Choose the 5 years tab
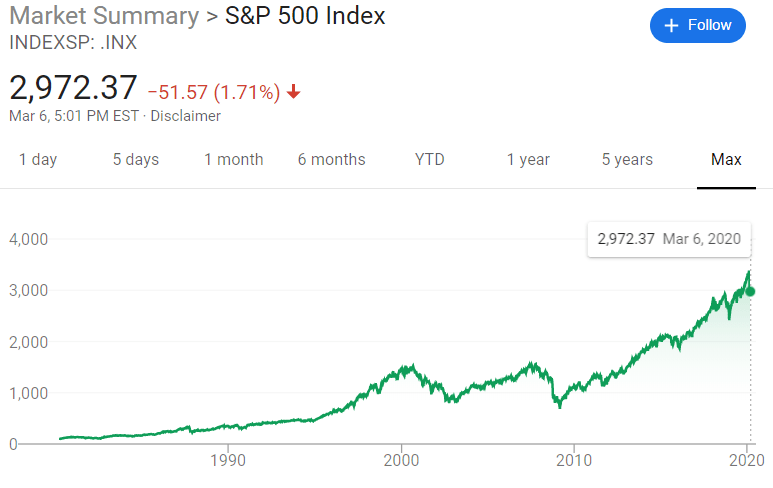The width and height of the screenshot is (773, 488). pos(627,160)
